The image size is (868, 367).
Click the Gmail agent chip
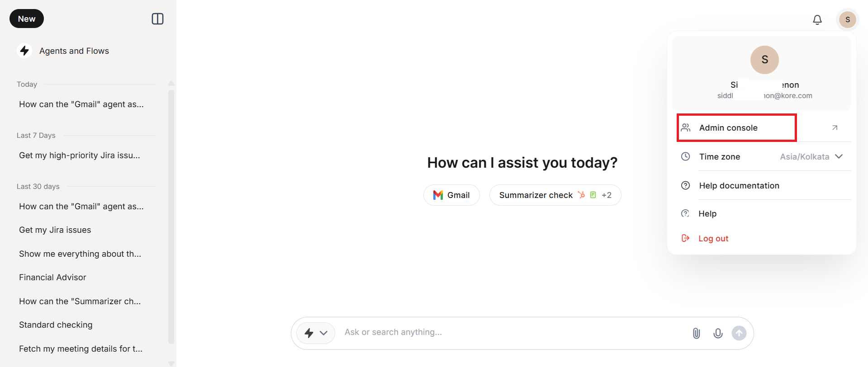click(451, 195)
